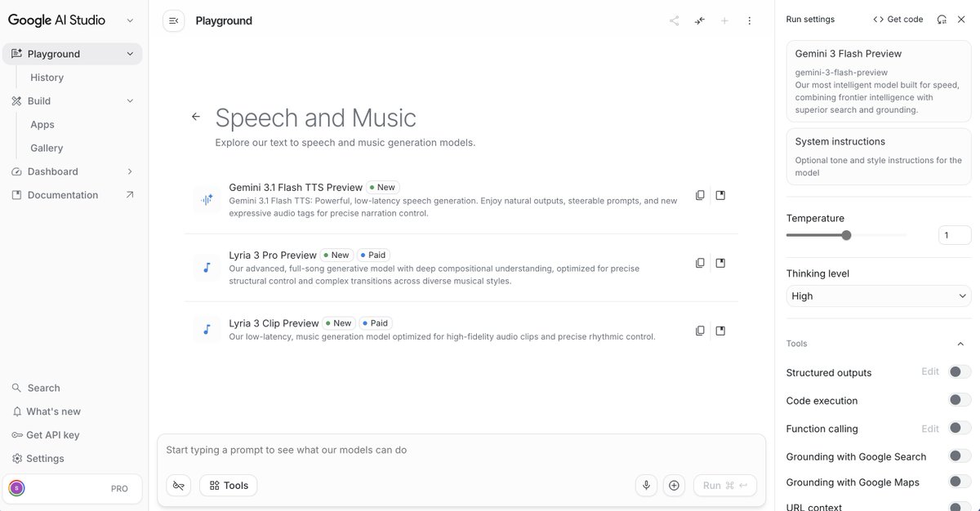Collapse the Tools section chevron
The image size is (980, 511).
coord(960,344)
